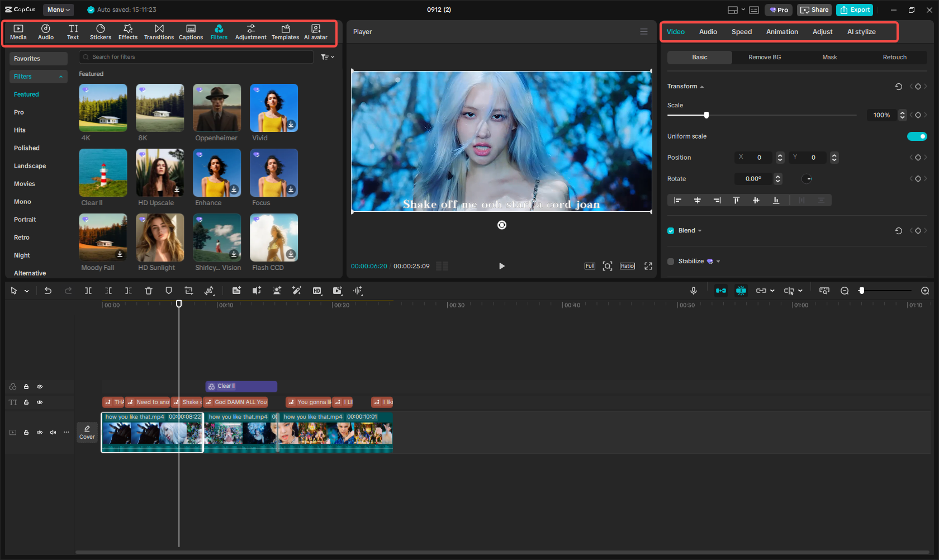Screen dimensions: 939x560
Task: Open the Smart tools magic wand
Action: point(297,291)
